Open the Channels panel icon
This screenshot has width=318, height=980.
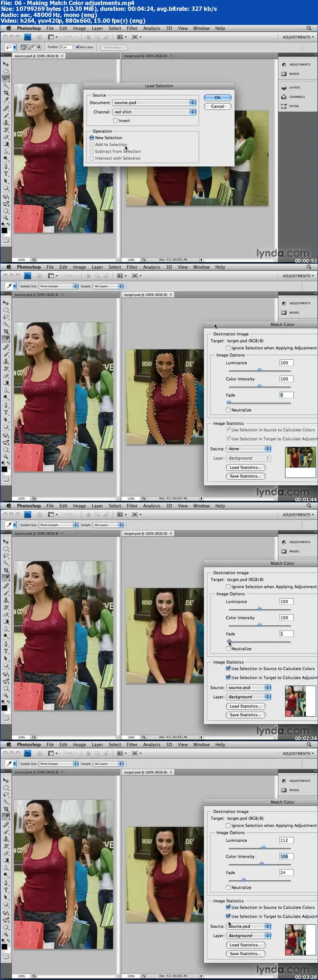[x=284, y=97]
